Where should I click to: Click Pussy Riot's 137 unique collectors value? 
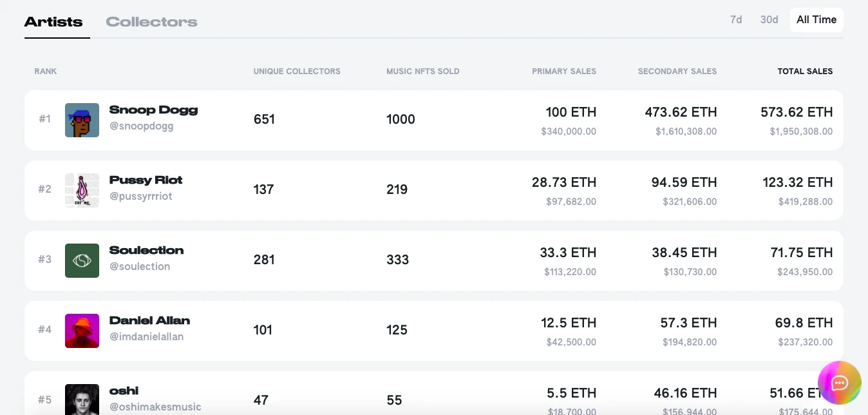[x=263, y=189]
